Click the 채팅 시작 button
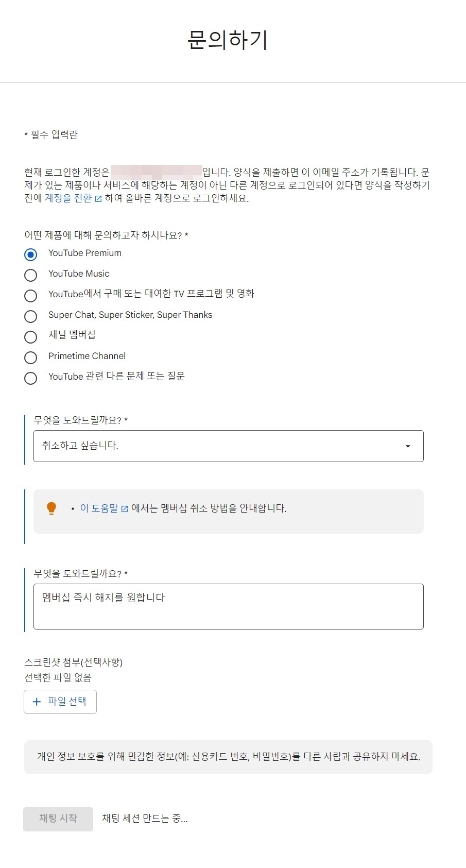 [58, 819]
